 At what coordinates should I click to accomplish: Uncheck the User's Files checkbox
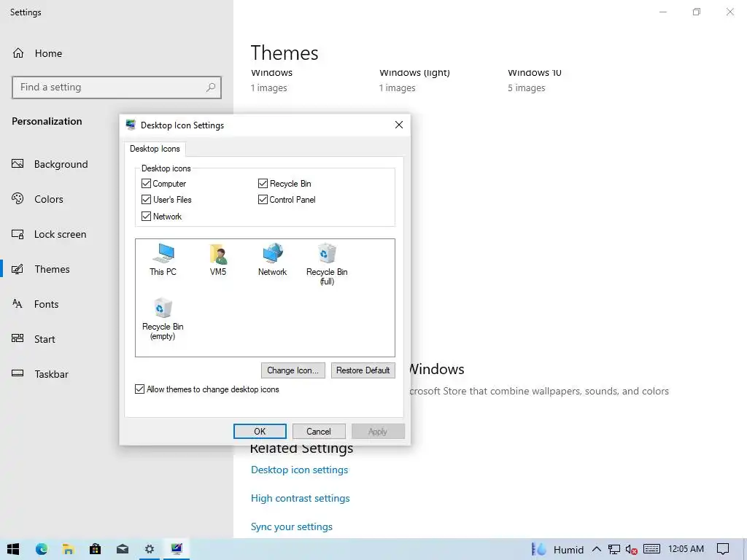pyautogui.click(x=146, y=200)
